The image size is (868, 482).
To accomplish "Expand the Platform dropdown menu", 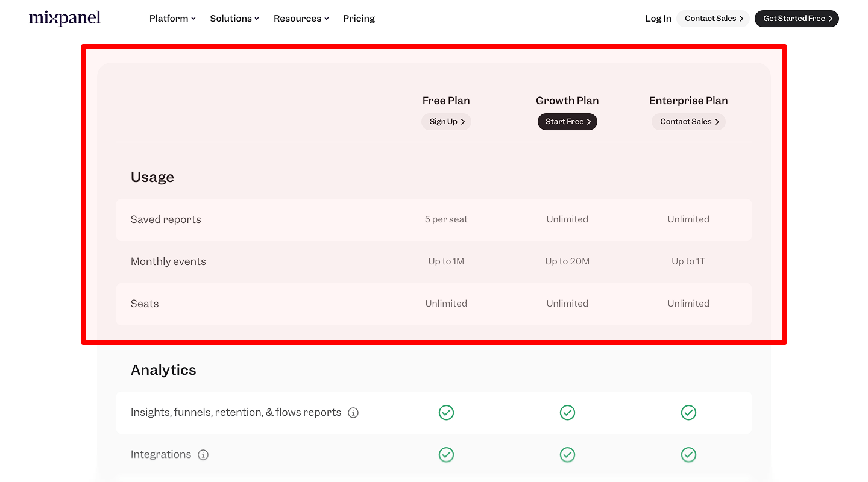I will point(172,19).
